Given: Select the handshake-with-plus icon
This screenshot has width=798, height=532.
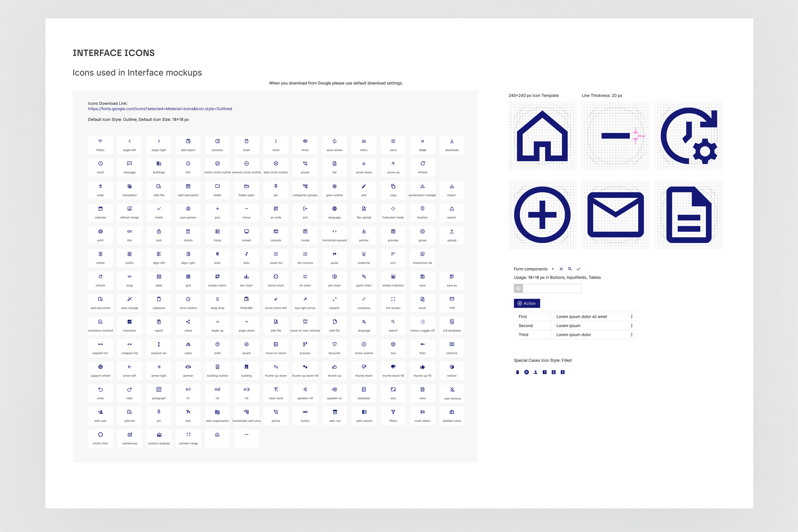Looking at the screenshot, I should tap(247, 415).
